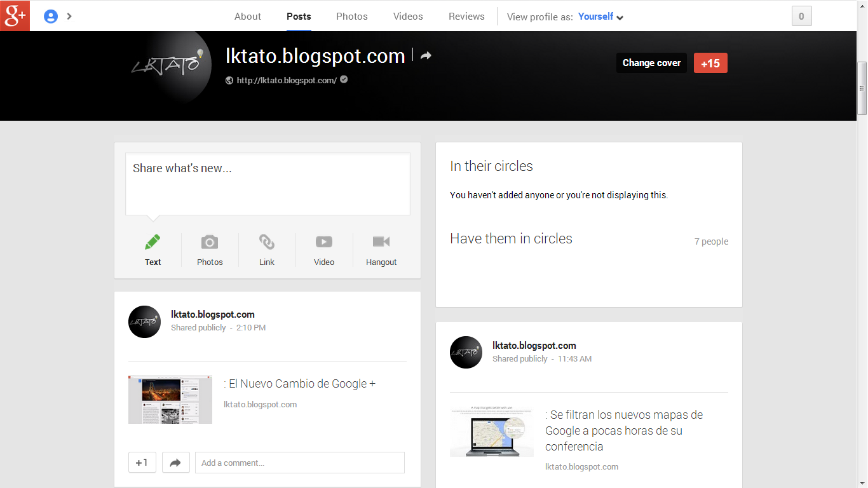Click the avatar on the 11:43 AM post
The image size is (868, 488).
[466, 352]
